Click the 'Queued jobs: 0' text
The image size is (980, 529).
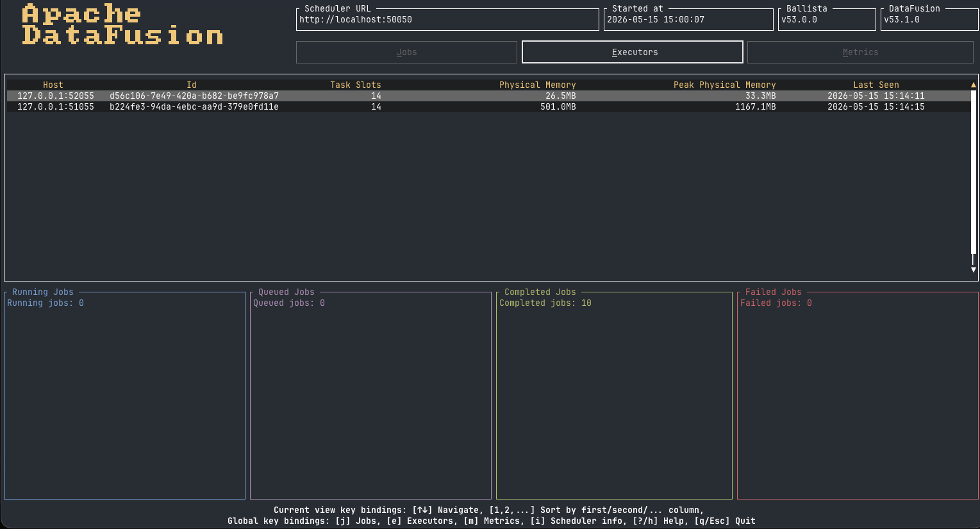pos(289,303)
